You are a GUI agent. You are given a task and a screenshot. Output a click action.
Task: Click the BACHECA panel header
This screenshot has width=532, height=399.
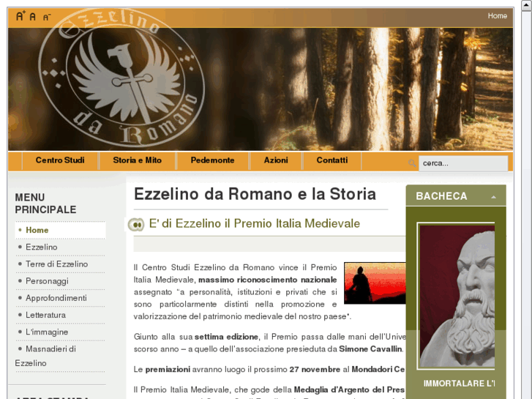tap(456, 196)
